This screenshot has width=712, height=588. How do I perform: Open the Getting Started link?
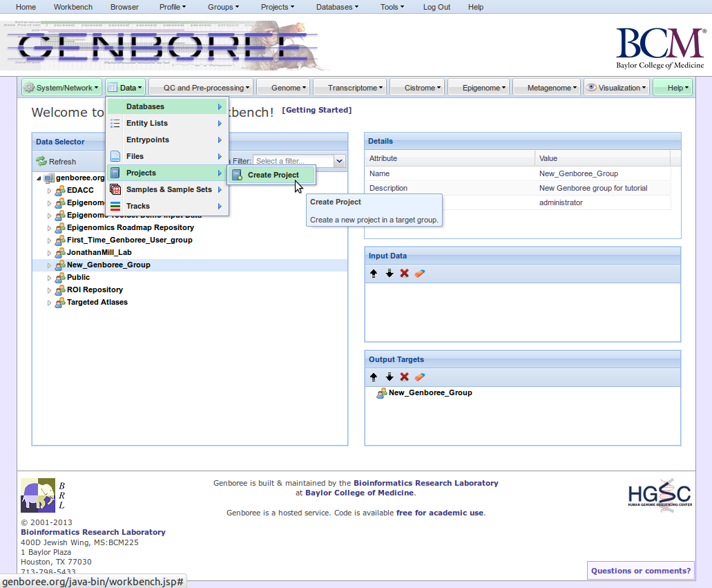pos(316,110)
